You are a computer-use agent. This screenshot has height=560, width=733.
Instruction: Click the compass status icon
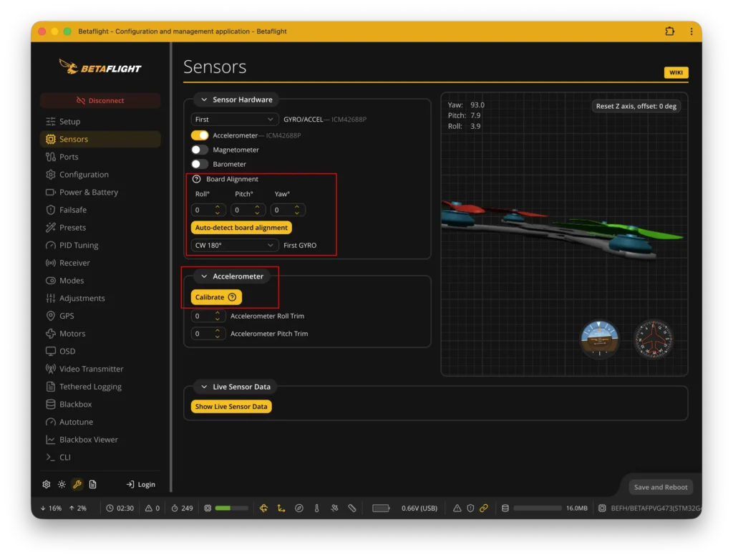(299, 508)
